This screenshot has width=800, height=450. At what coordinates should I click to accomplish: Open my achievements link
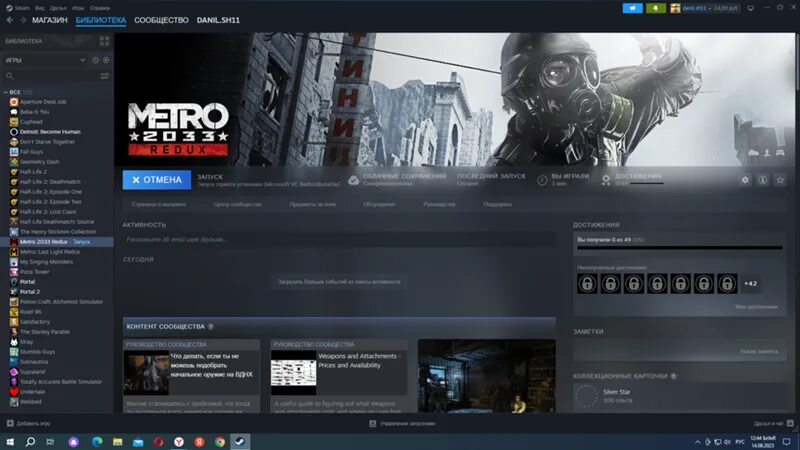[x=756, y=307]
